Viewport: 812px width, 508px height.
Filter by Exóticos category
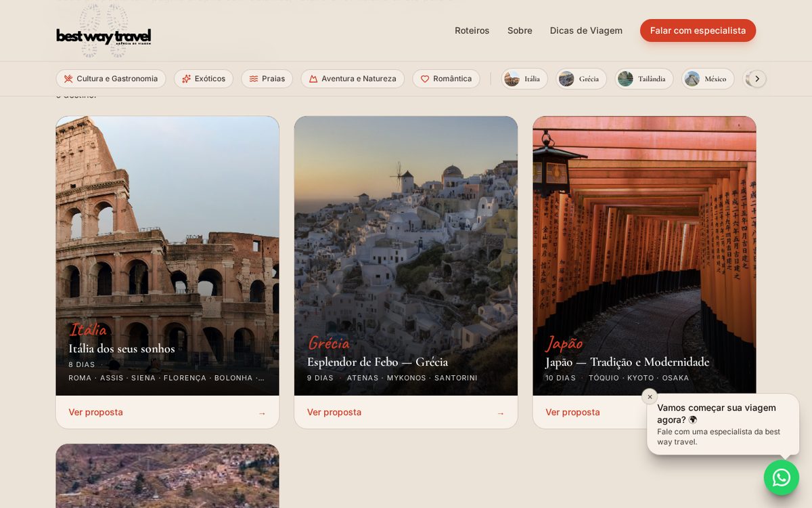coord(204,79)
